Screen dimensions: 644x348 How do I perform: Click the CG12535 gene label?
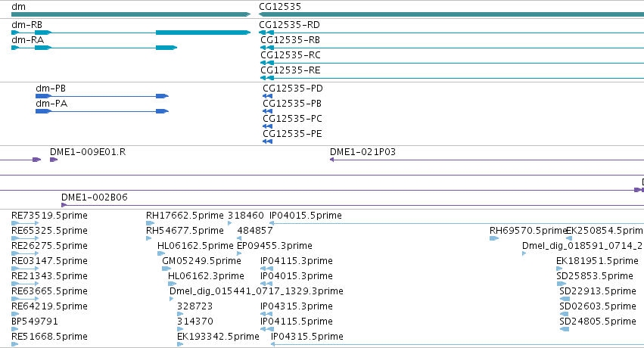click(280, 7)
